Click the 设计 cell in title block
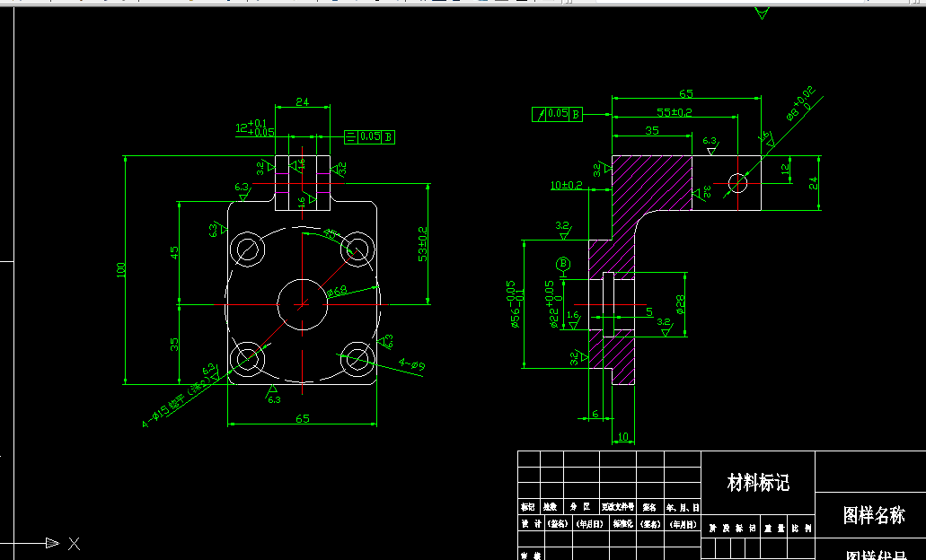926x560 pixels. pyautogui.click(x=531, y=524)
